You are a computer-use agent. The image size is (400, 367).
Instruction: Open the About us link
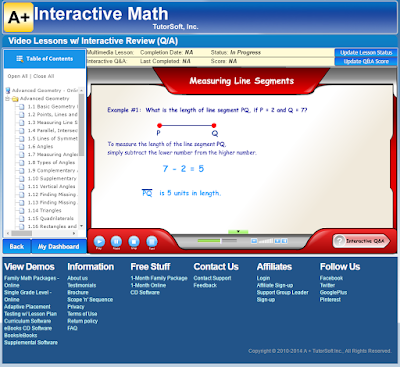click(77, 278)
